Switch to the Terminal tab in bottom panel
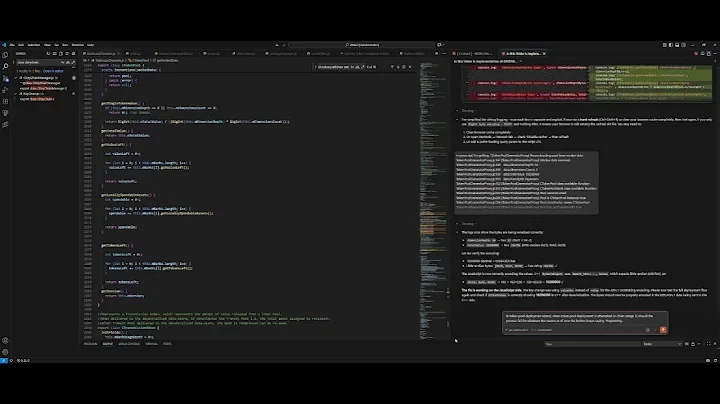720x404 pixels. (151, 344)
